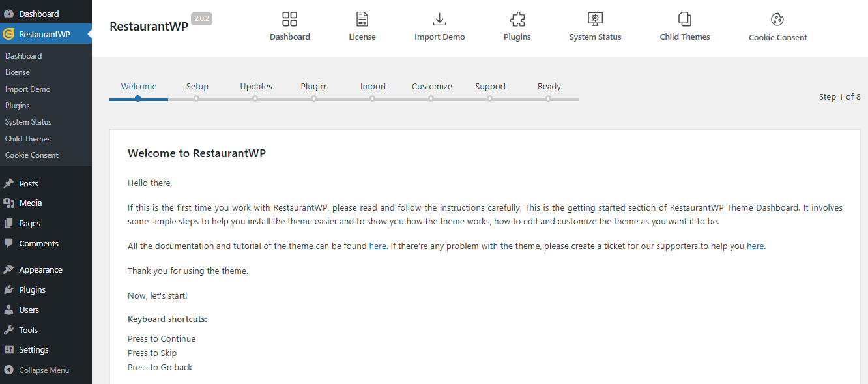This screenshot has height=384, width=868.
Task: Go to the Ready wizard step
Action: coord(549,86)
